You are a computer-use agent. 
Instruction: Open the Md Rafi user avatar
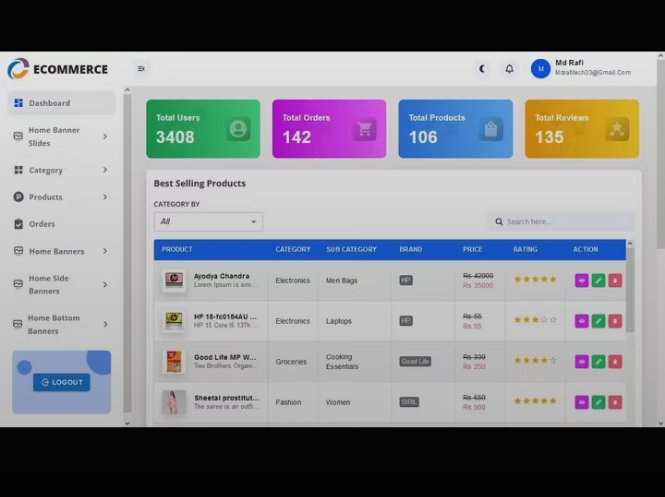[x=541, y=69]
